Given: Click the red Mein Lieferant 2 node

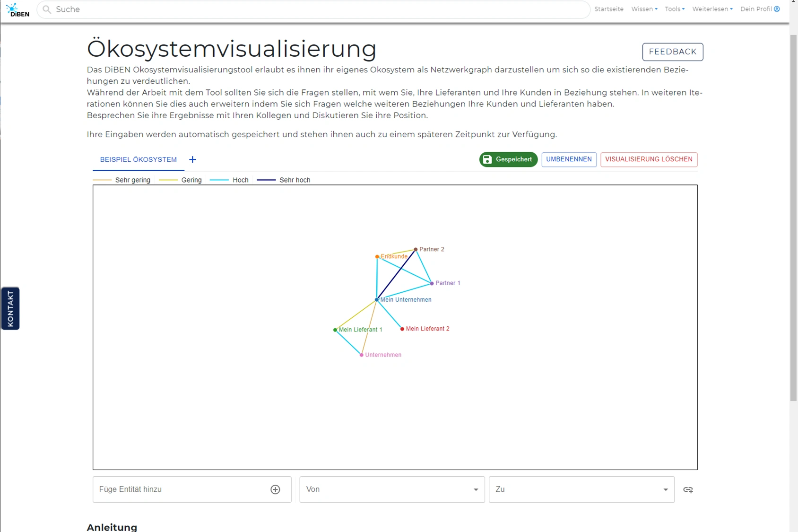Looking at the screenshot, I should (x=402, y=329).
